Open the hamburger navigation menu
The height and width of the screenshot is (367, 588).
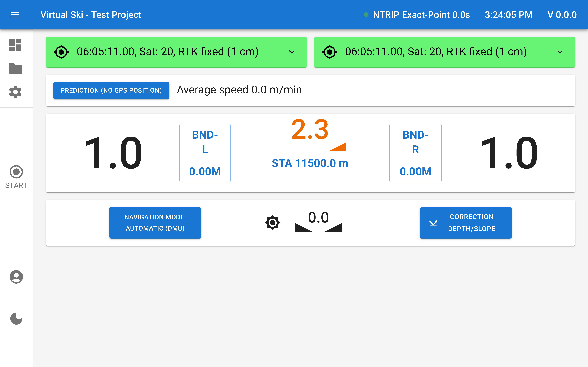coord(15,15)
